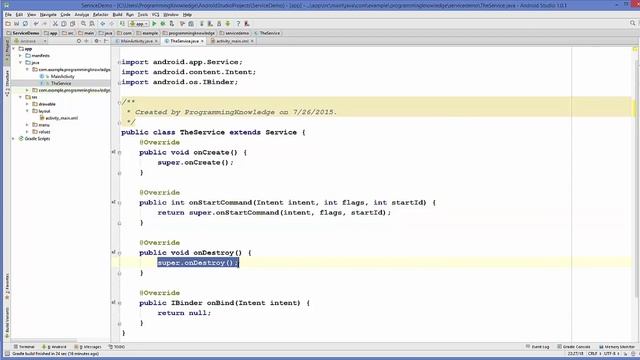Click the Help question mark icon
The width and height of the screenshot is (640, 360).
(x=238, y=24)
